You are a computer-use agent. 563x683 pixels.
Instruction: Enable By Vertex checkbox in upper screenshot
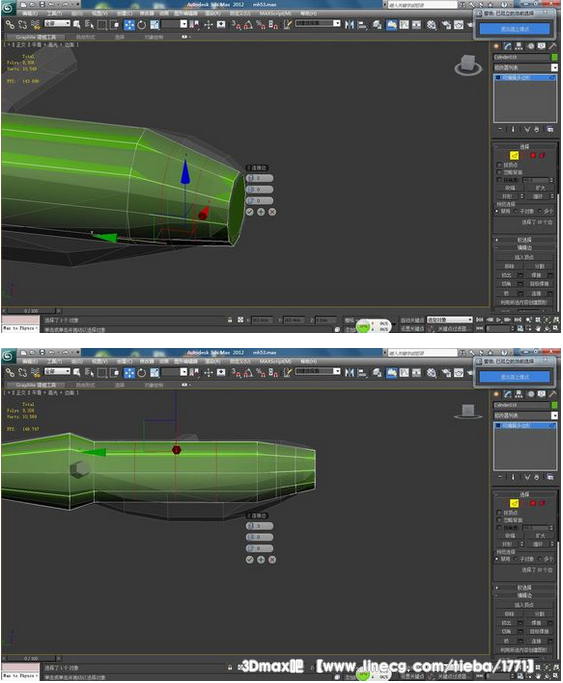click(499, 165)
